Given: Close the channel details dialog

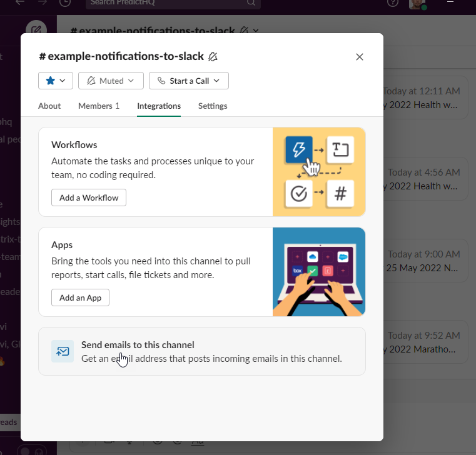Looking at the screenshot, I should 360,57.
